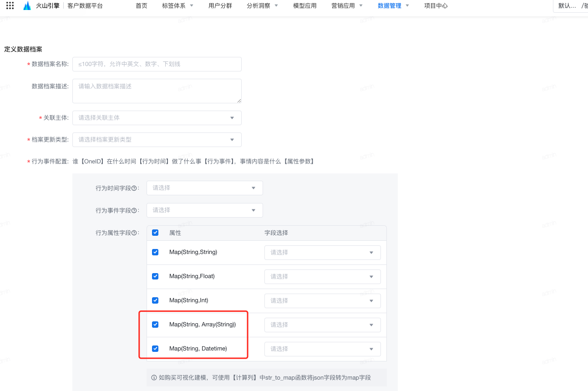Open 用户分群 in top navigation
The height and width of the screenshot is (391, 588).
point(220,6)
